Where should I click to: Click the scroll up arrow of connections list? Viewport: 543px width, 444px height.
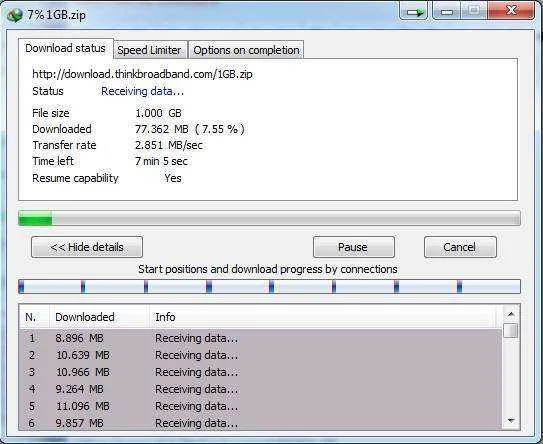pos(511,314)
